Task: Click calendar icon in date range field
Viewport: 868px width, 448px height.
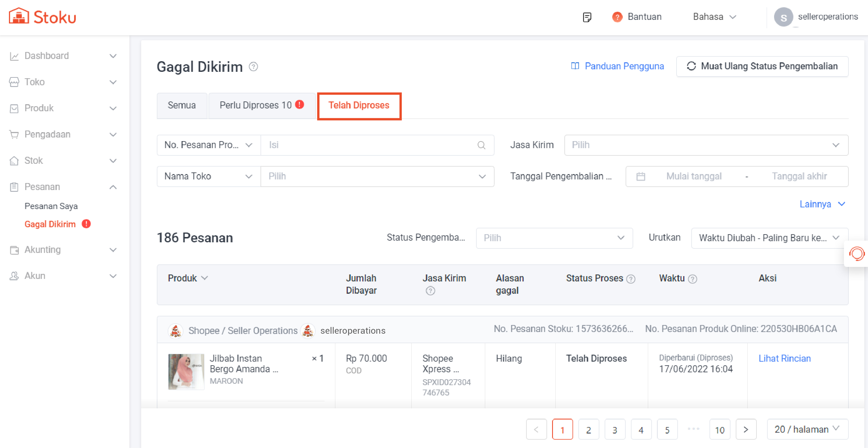Action: [640, 177]
